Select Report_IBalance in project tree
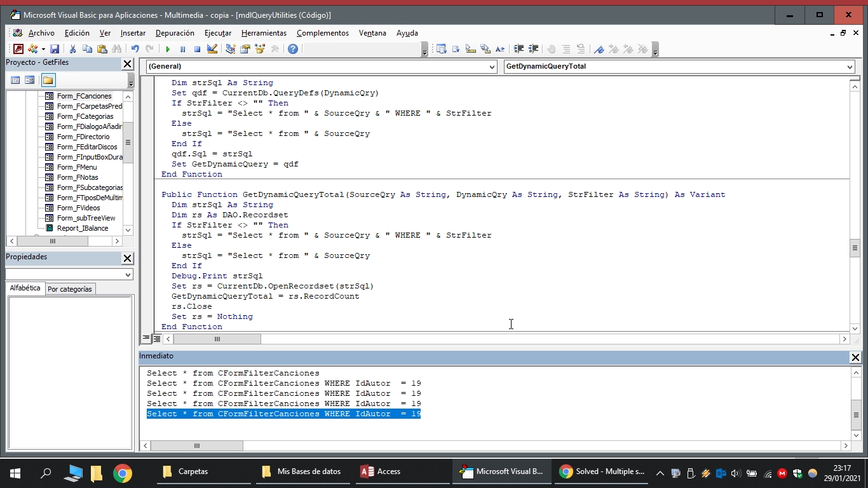 pyautogui.click(x=83, y=228)
